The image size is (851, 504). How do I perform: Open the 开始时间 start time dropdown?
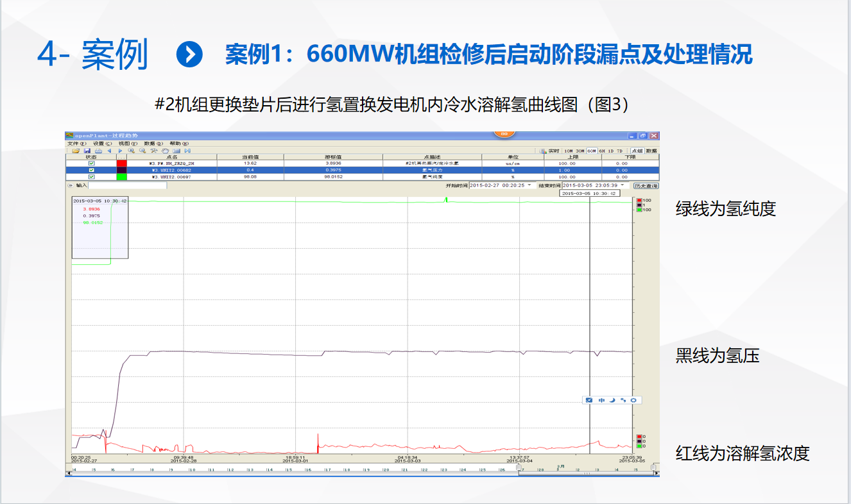529,185
